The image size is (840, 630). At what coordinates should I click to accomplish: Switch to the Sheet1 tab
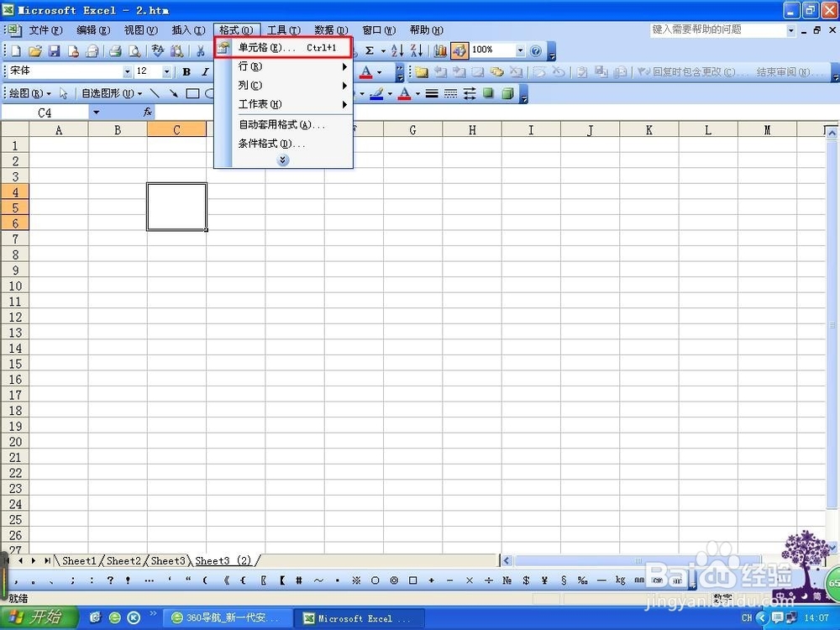(79, 561)
